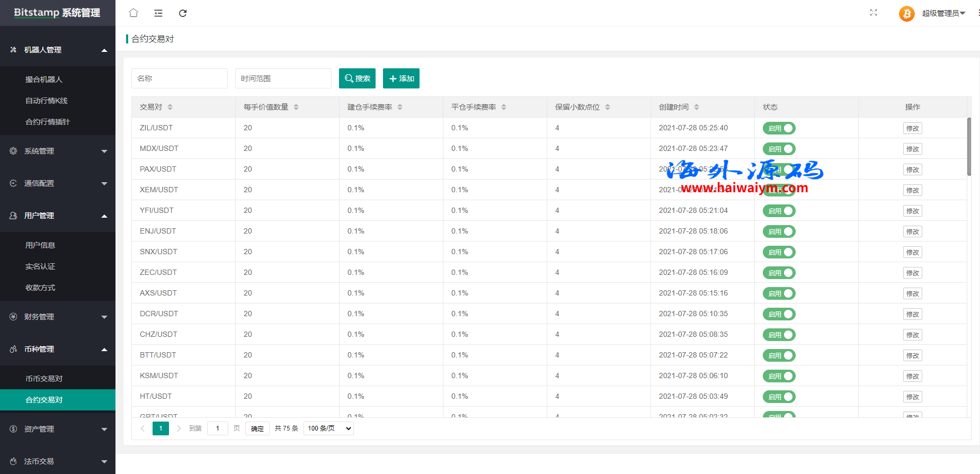The height and width of the screenshot is (474, 980).
Task: Enter fullscreen mode via expand icon
Action: tap(874, 13)
